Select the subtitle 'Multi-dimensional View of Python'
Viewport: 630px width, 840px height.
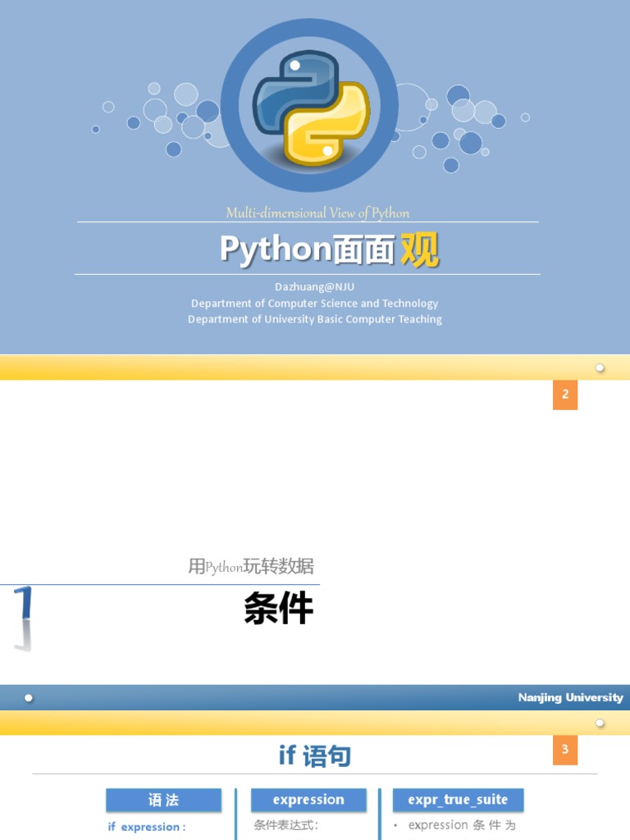point(317,212)
